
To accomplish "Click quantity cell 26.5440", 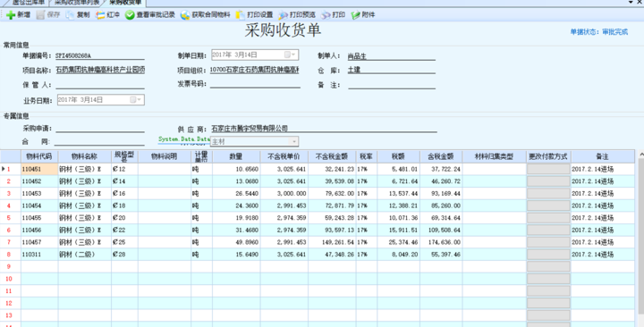I will coord(236,193).
